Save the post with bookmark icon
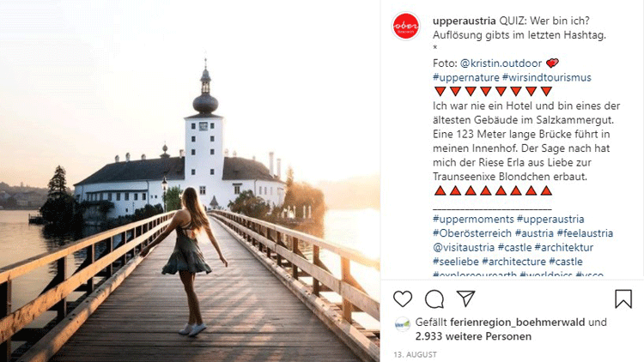The height and width of the screenshot is (362, 644). (623, 299)
